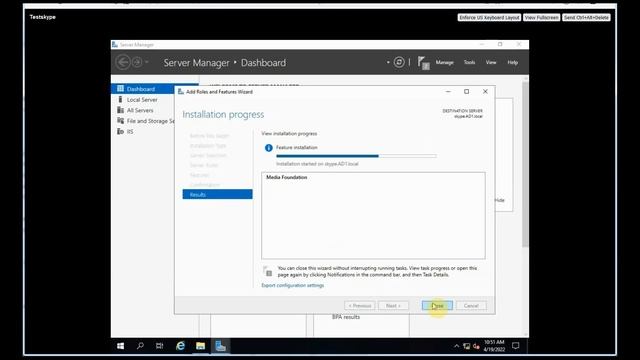Launch Internet Explorer from the taskbar
Image resolution: width=640 pixels, height=360 pixels.
(180, 346)
